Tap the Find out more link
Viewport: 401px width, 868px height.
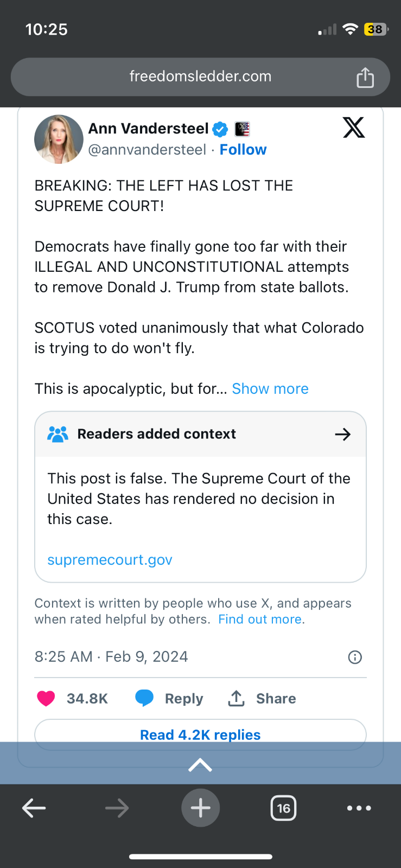click(x=260, y=619)
